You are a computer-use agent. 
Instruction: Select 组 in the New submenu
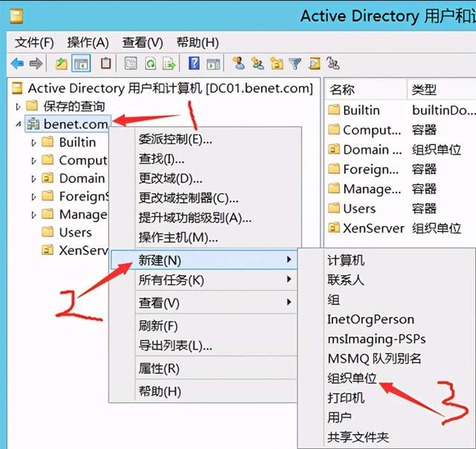(x=334, y=300)
